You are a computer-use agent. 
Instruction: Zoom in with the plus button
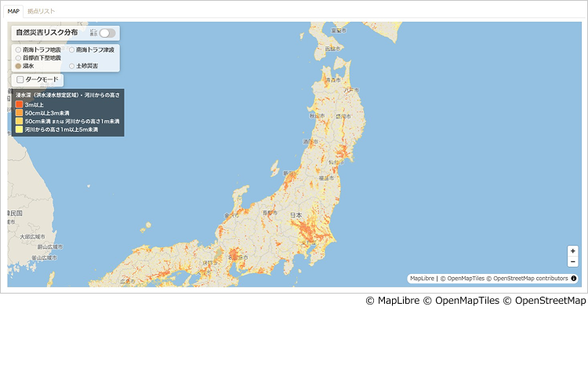[573, 251]
